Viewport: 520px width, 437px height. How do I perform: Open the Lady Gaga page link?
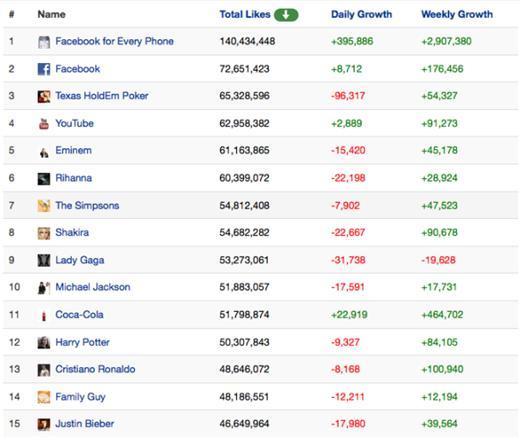[x=80, y=260]
